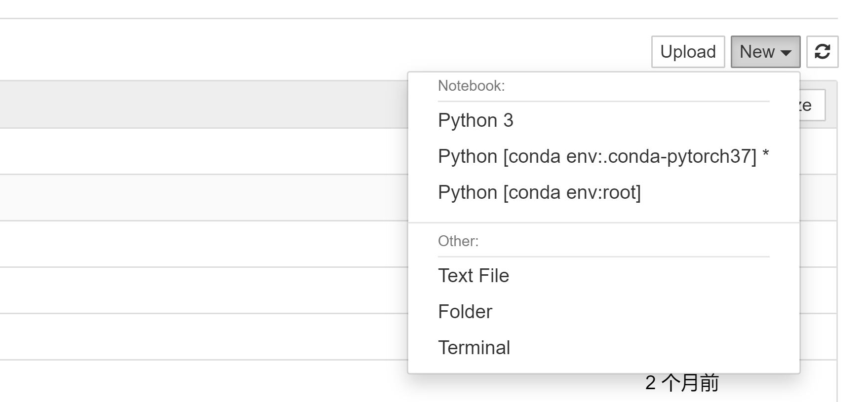Select Python [conda env:.conda-pytorch37] kernel
This screenshot has width=868, height=402.
(597, 156)
